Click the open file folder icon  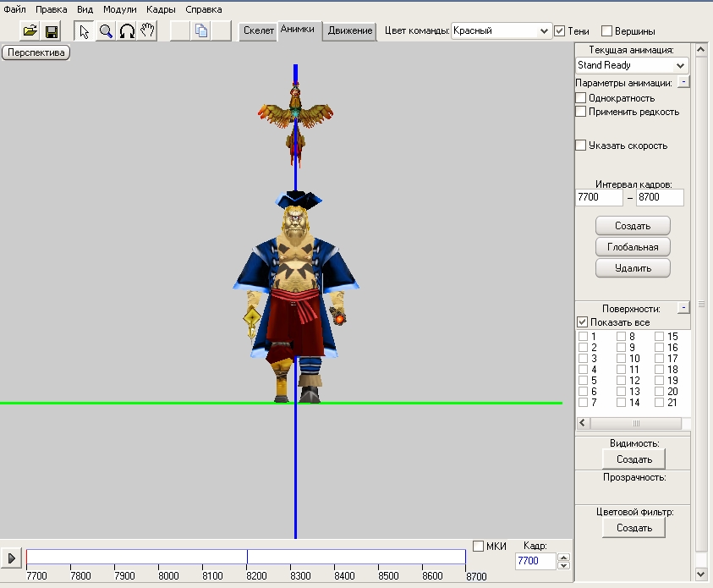pos(30,31)
